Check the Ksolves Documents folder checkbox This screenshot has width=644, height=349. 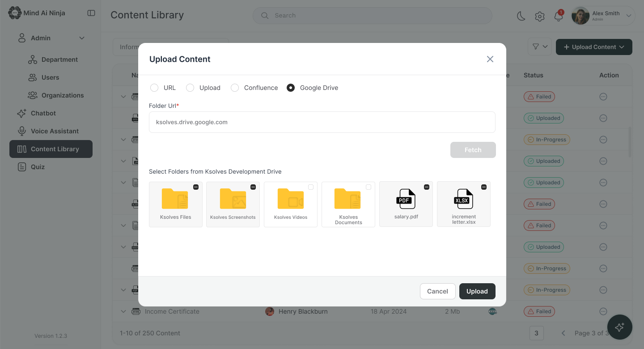click(369, 187)
